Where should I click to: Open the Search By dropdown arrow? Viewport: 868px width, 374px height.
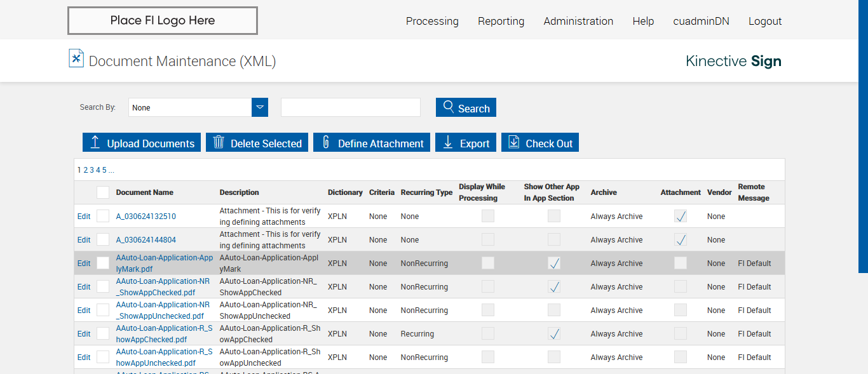260,107
